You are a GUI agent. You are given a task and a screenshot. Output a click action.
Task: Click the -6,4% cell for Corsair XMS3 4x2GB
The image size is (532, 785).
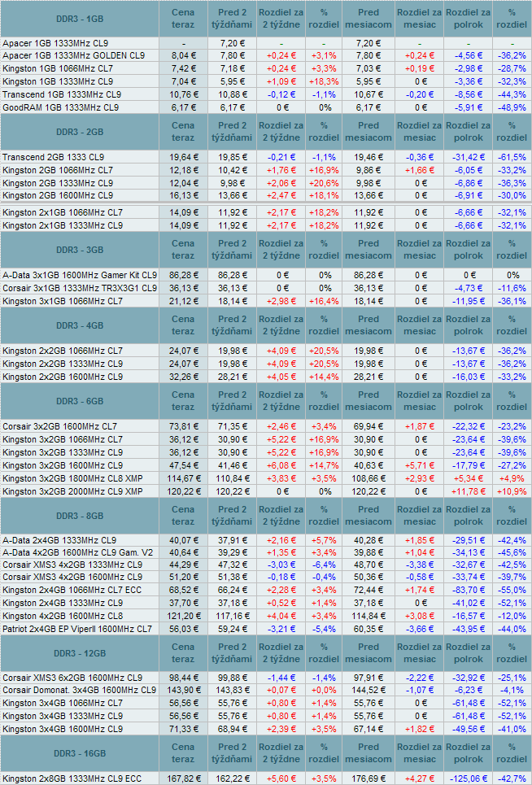coord(324,565)
